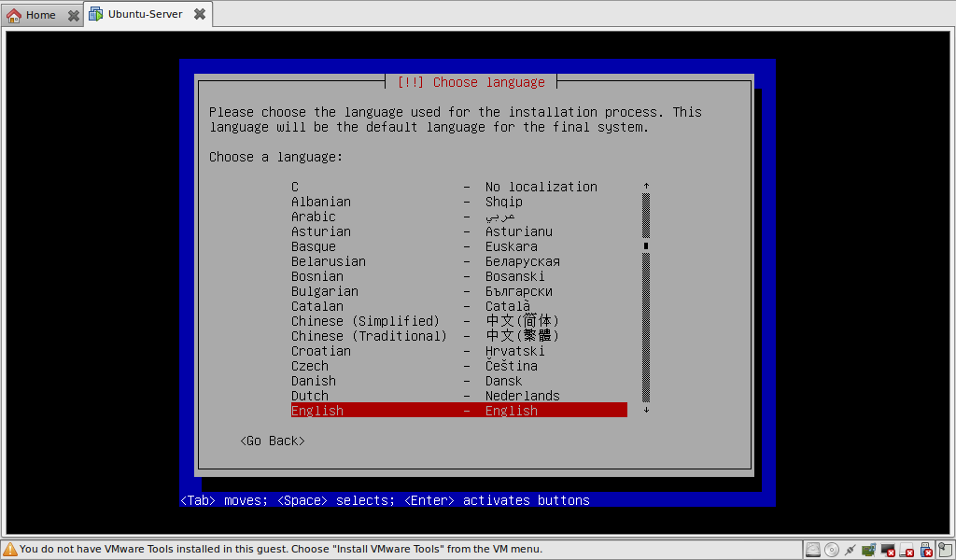Click the disconnected display device icon
This screenshot has width=956, height=560.
tap(888, 550)
